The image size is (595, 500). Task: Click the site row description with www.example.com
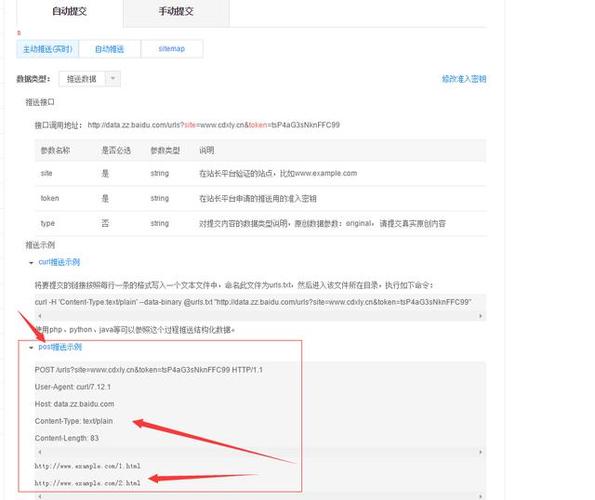click(x=278, y=173)
